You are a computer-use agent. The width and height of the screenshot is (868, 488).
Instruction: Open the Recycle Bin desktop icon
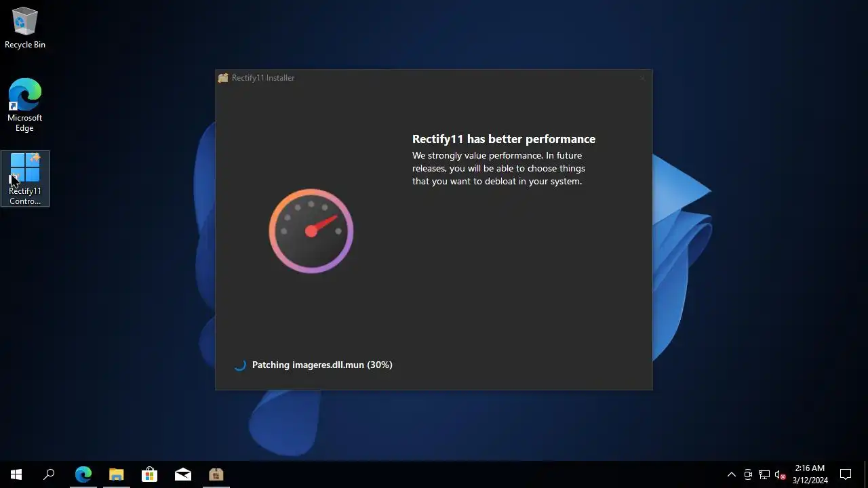click(25, 28)
